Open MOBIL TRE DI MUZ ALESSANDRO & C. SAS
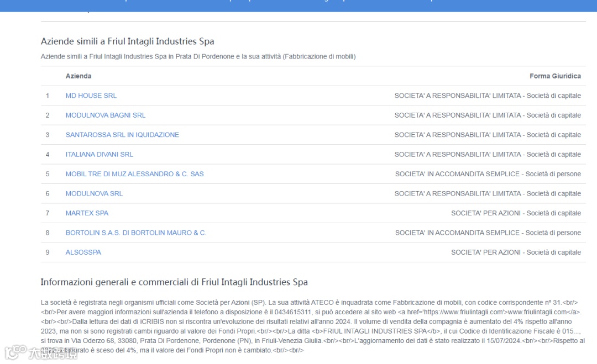This screenshot has width=597, height=364. (x=134, y=174)
